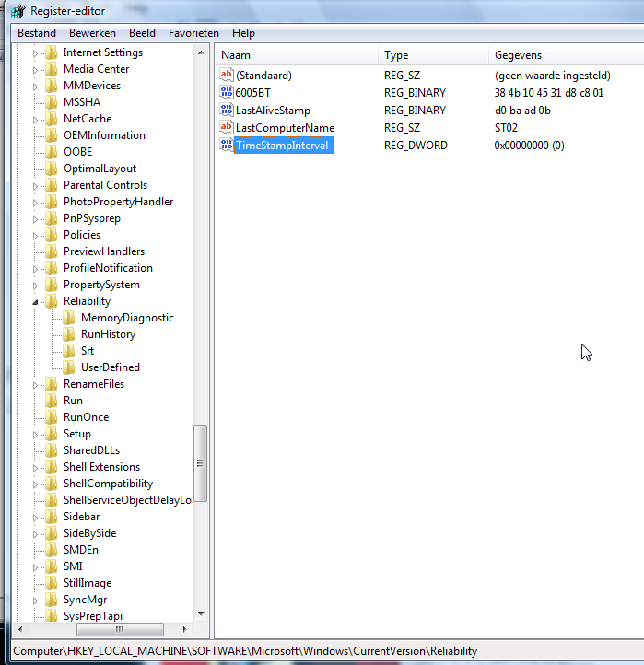Sort values by the Type column header
The height and width of the screenshot is (665, 644).
(x=433, y=55)
